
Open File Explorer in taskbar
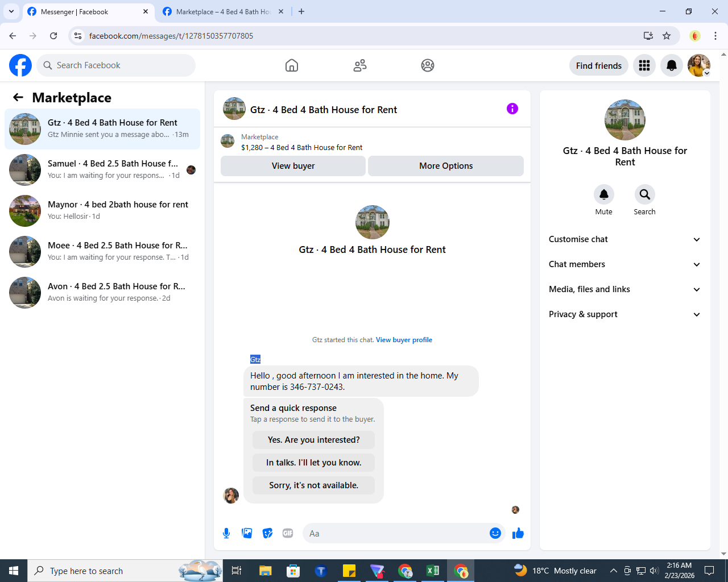266,571
